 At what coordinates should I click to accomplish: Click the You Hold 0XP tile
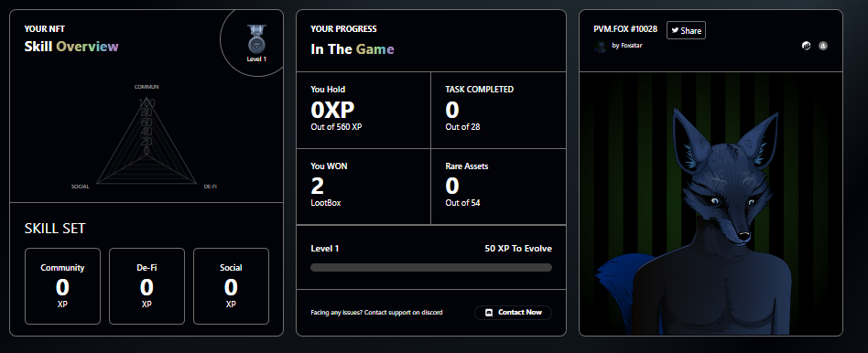click(363, 110)
